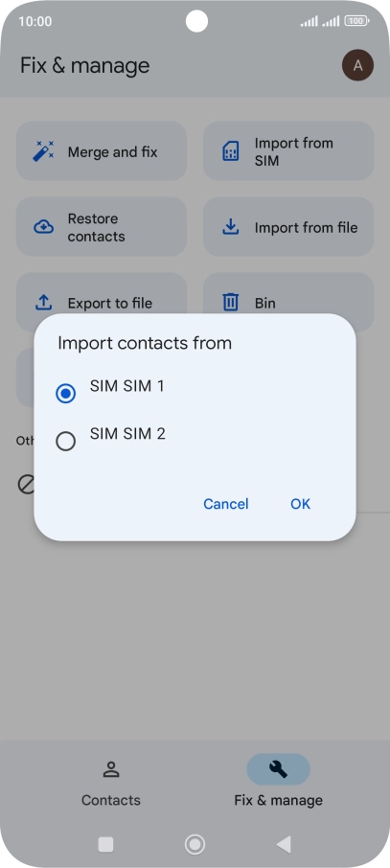Select the SIM SIM 1 radio button
This screenshot has height=868, width=390.
point(65,394)
